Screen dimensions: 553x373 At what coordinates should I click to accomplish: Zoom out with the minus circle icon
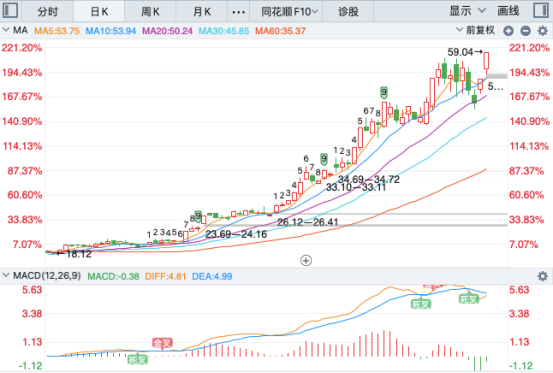pos(525,31)
